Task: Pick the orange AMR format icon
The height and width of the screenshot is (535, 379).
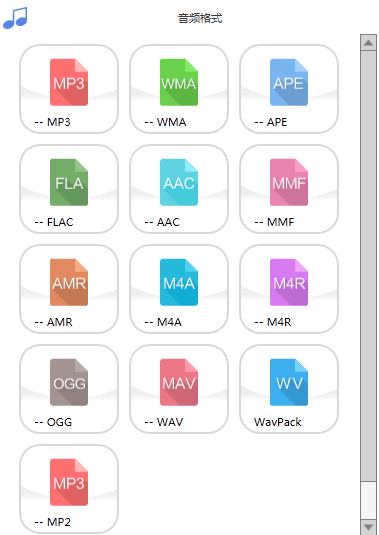Action: coord(69,282)
